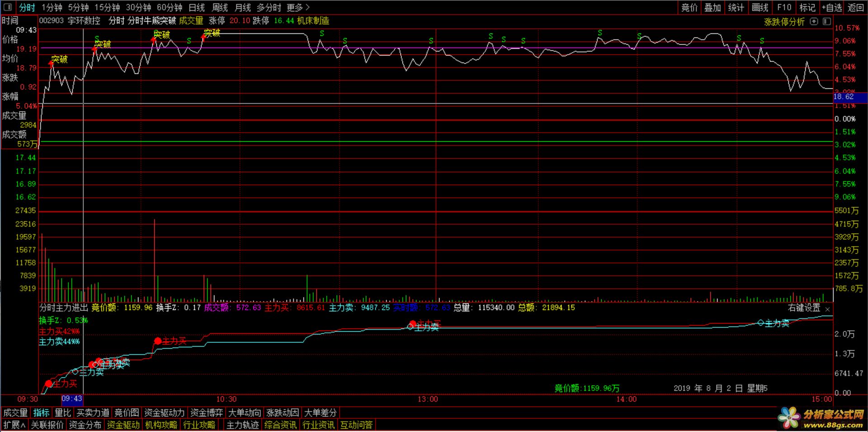Viewport: 868px width, 432px height.
Task: Click the stock name 宇环数控
Action: click(84, 21)
